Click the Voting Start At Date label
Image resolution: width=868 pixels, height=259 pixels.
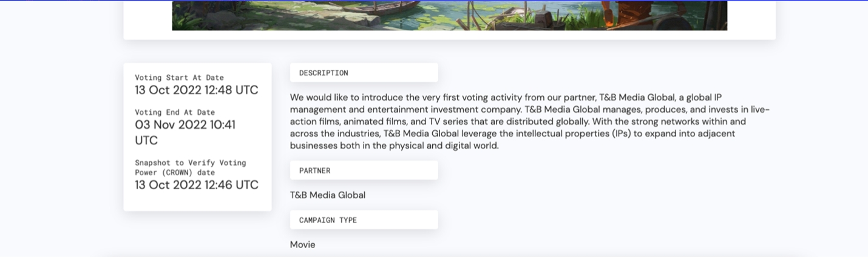coord(179,78)
